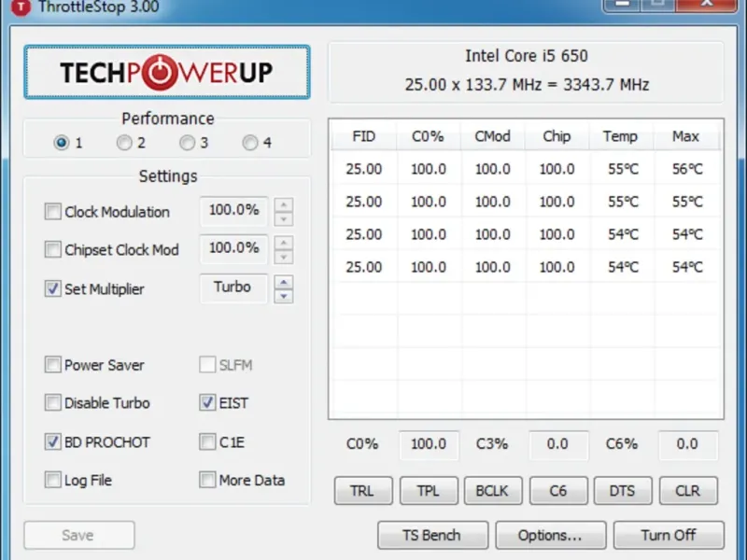Toggle the SLFM checkbox

point(207,365)
